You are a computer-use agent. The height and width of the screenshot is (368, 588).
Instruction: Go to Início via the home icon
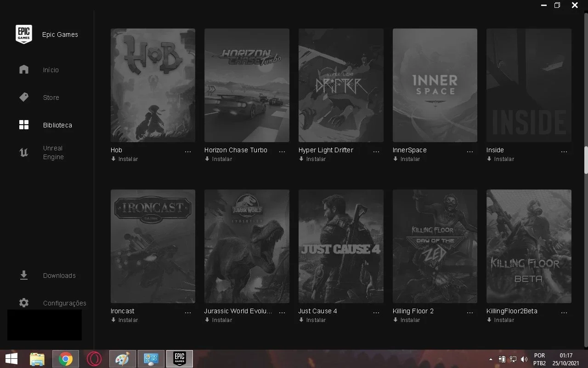(x=24, y=69)
